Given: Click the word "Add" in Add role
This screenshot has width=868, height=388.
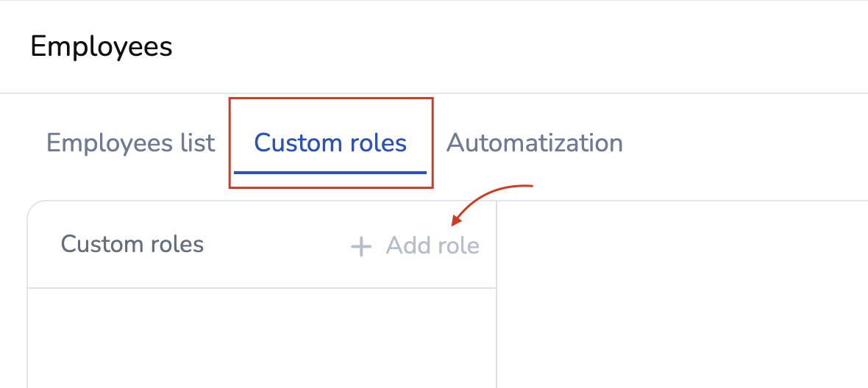Looking at the screenshot, I should (407, 245).
